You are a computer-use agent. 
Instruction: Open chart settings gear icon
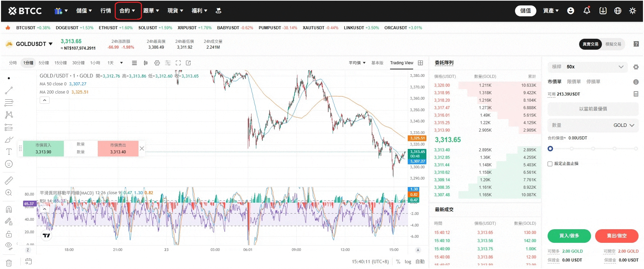(x=157, y=63)
